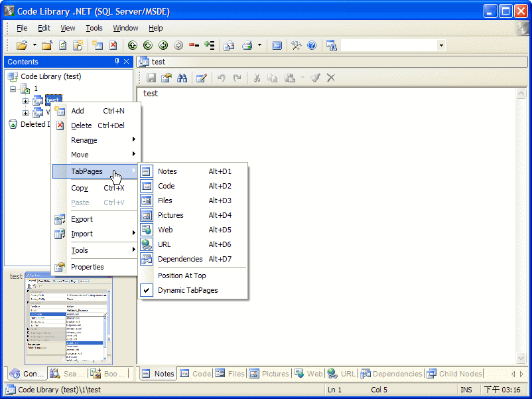Click the clear brush icon in editor toolbar
The width and height of the screenshot is (532, 399).
point(316,78)
